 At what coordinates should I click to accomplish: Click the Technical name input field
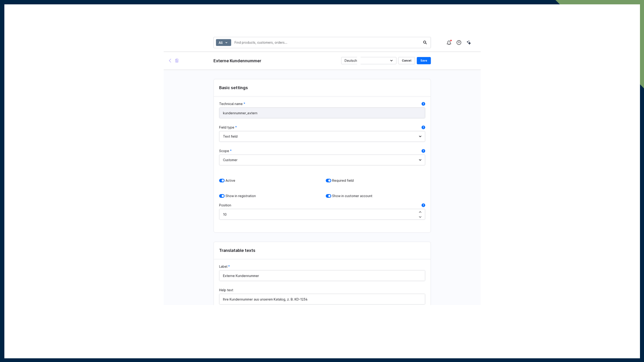(322, 113)
